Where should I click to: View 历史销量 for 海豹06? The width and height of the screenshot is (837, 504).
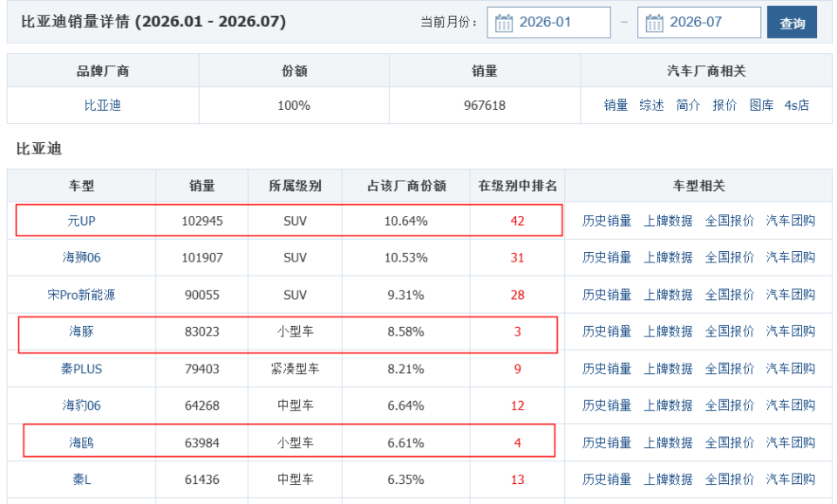(x=607, y=405)
